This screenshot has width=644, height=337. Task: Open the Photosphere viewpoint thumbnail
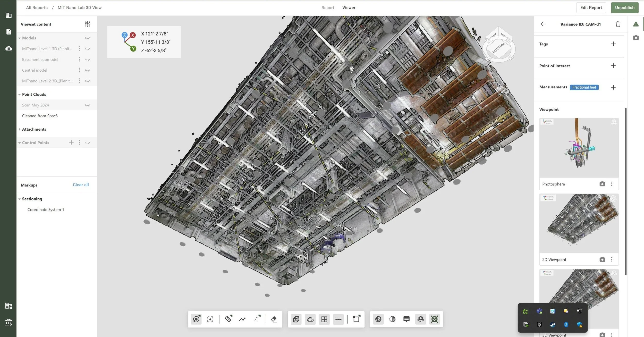tap(579, 148)
